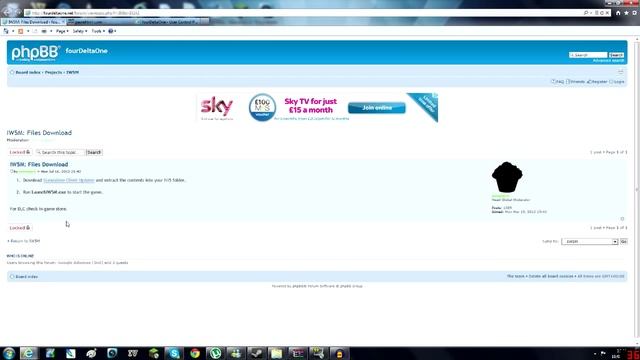Click the IWSM breadcrumb link

(x=73, y=72)
